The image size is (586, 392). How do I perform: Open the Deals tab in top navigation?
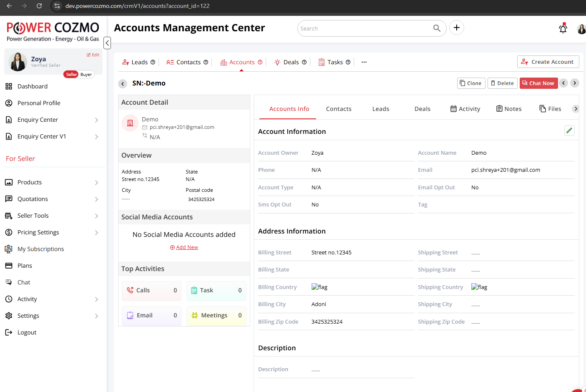point(291,62)
